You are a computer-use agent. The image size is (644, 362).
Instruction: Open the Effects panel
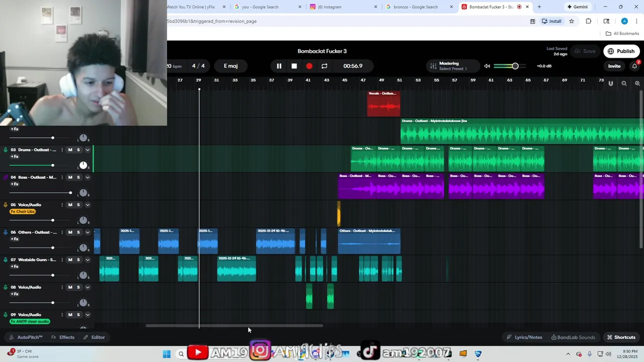[63, 337]
